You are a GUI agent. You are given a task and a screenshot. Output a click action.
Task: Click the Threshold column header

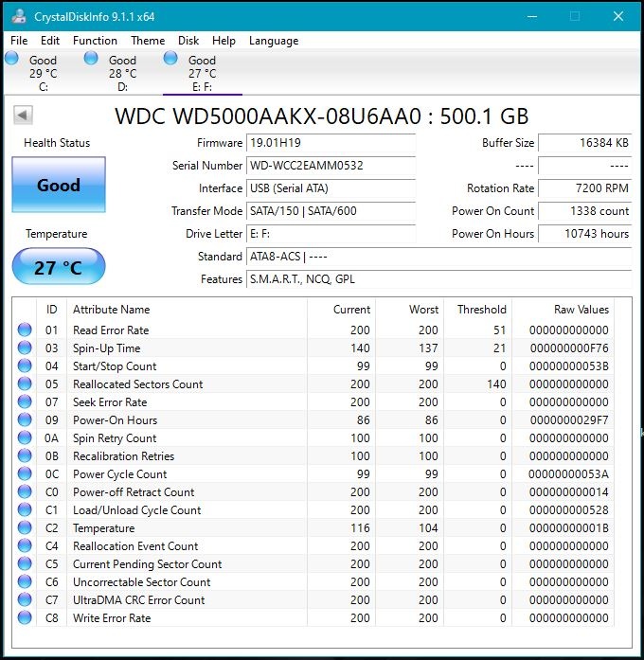[x=477, y=310]
